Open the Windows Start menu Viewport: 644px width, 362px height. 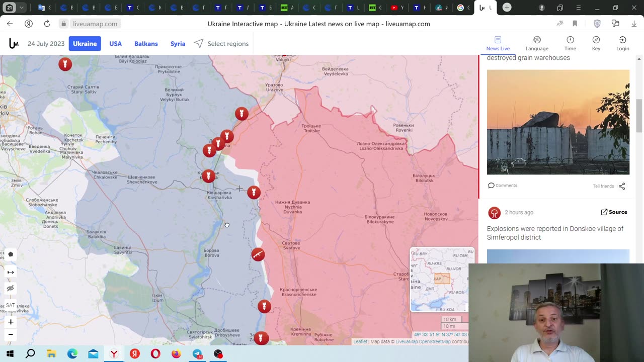[10, 354]
